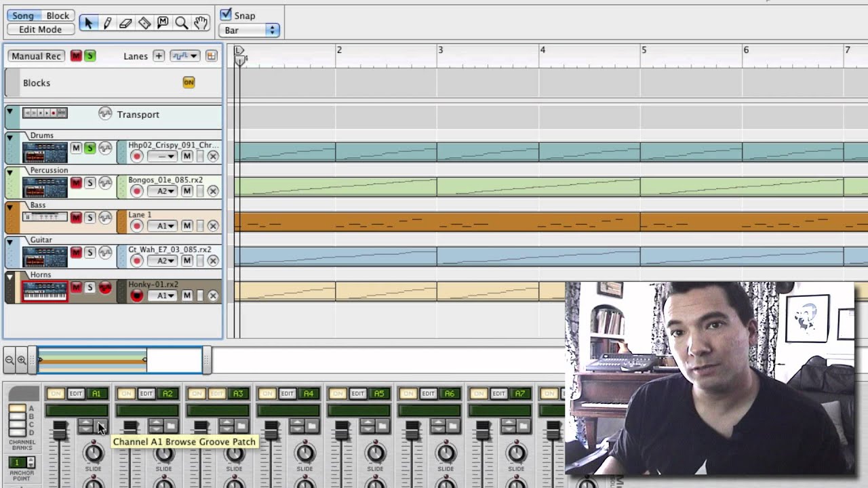The width and height of the screenshot is (868, 488).
Task: Delete the Bongos_01e_085.rx2 lane
Action: click(213, 191)
